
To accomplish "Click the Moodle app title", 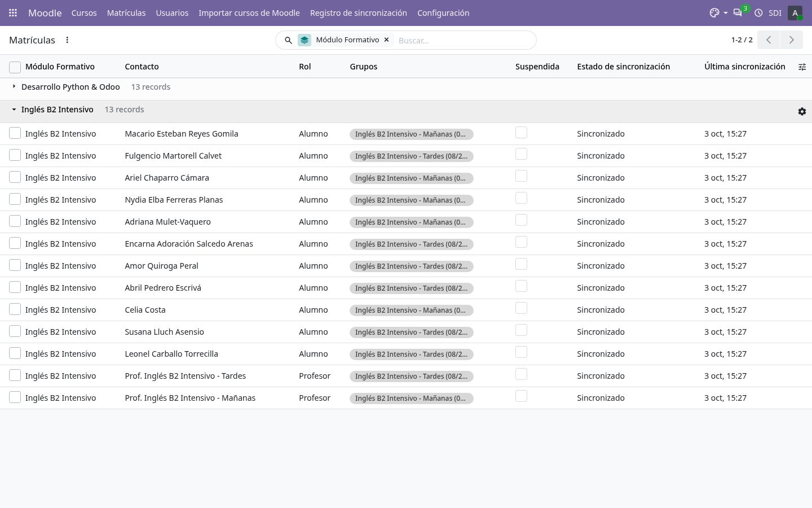I will pos(45,12).
